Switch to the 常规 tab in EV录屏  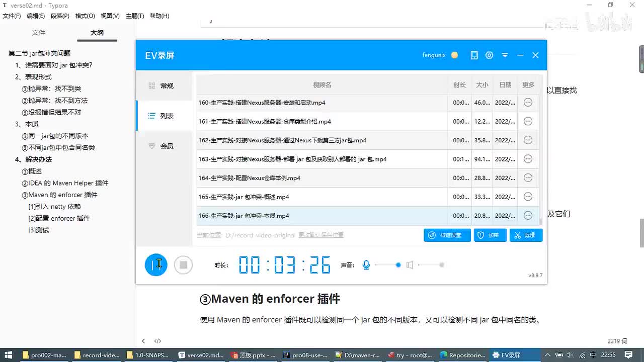point(164,86)
